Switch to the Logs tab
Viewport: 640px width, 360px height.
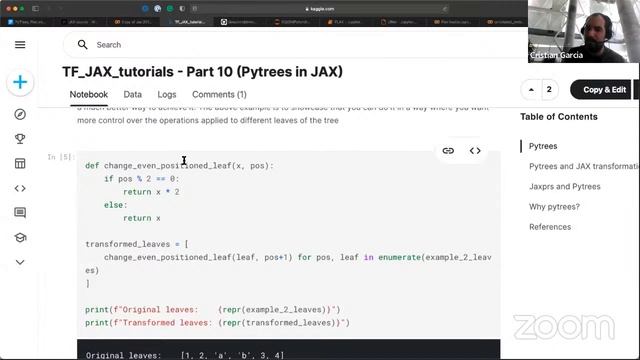pos(167,95)
